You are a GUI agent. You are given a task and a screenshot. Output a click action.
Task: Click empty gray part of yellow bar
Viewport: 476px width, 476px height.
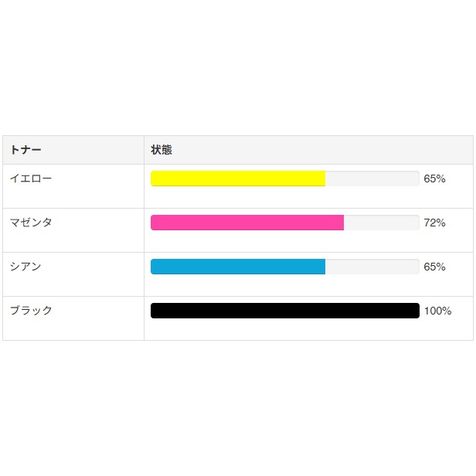click(372, 178)
